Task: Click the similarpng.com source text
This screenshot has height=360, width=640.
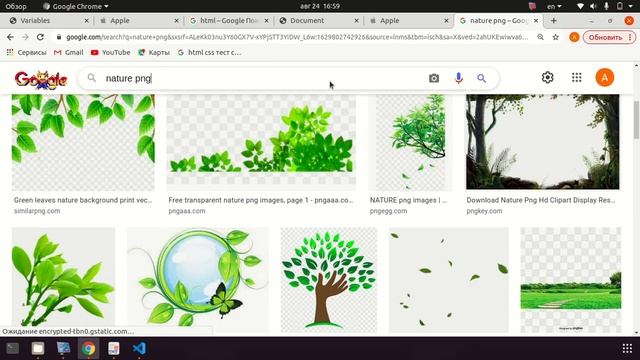Action: pyautogui.click(x=37, y=211)
